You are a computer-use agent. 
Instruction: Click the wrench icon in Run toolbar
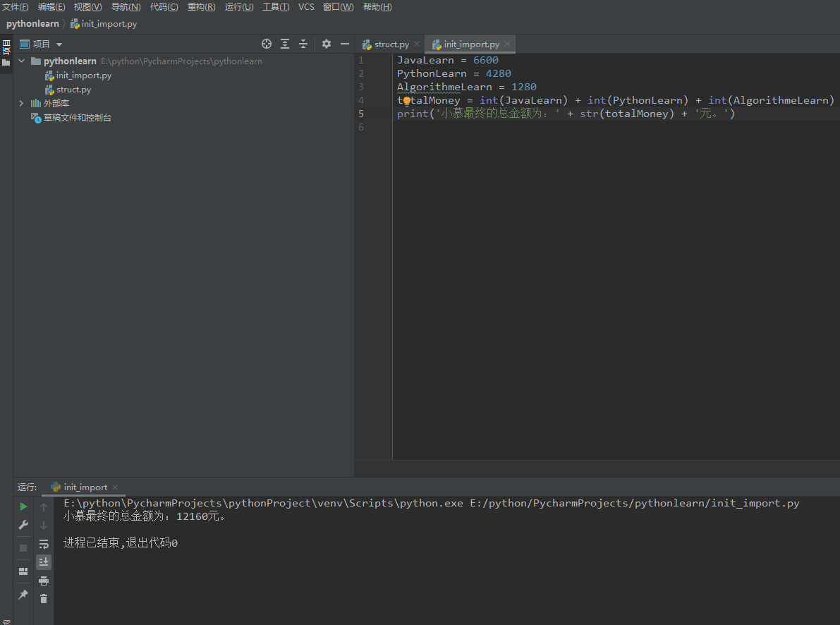click(x=23, y=526)
